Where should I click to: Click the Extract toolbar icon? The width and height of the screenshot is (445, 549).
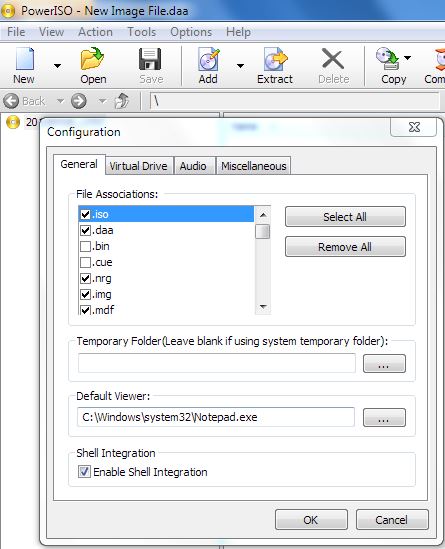[x=275, y=59]
